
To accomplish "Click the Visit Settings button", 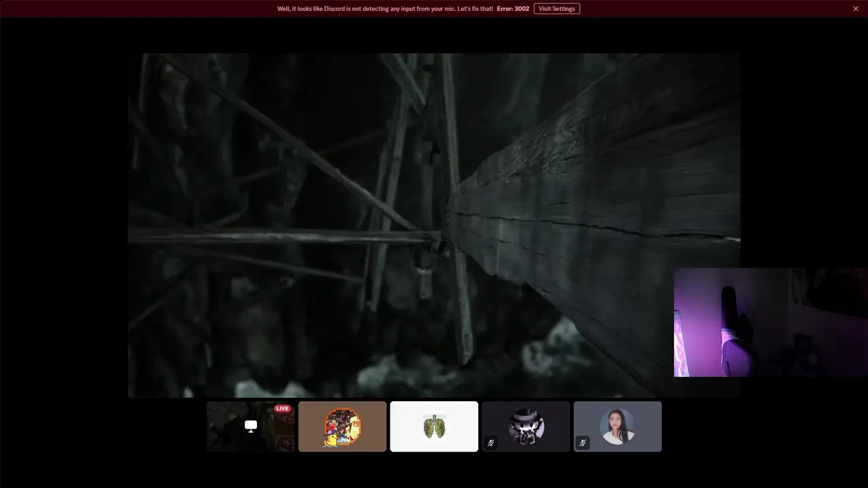I will [x=557, y=9].
